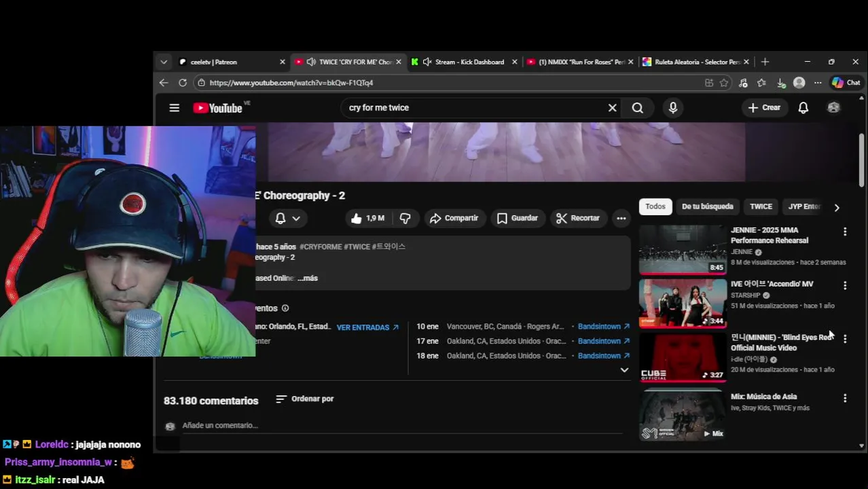Open split screen icon in address bar
The width and height of the screenshot is (868, 489).
[x=709, y=83]
